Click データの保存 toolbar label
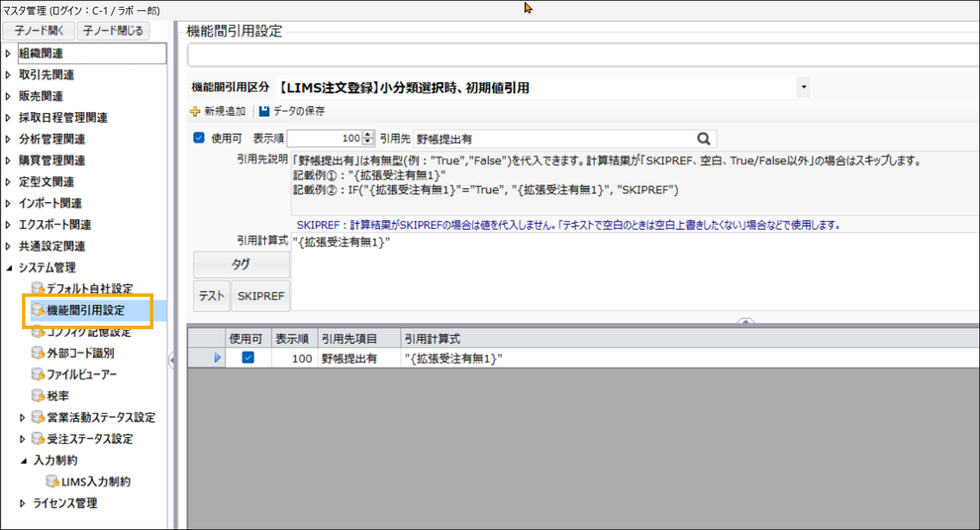980x530 pixels. tap(299, 111)
